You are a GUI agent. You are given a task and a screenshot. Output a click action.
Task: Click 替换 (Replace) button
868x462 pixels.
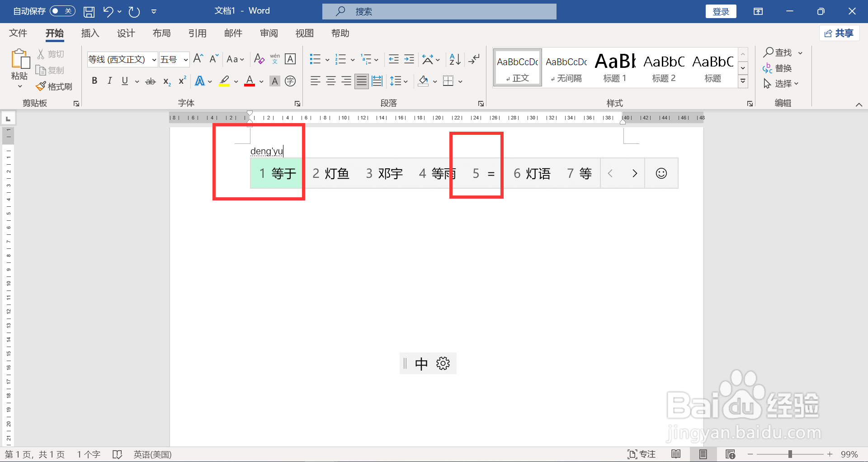pyautogui.click(x=778, y=68)
